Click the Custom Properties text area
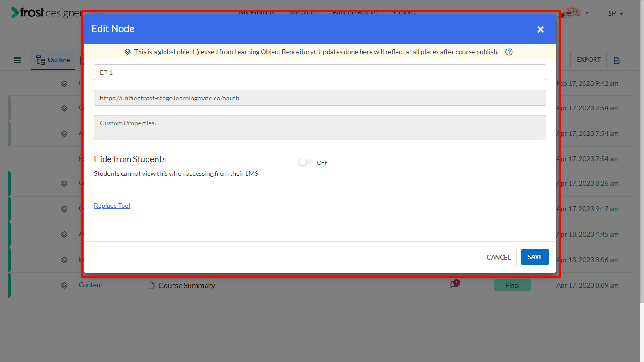This screenshot has width=644, height=362. (x=320, y=128)
